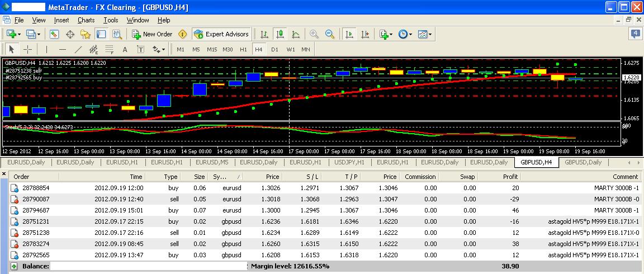
Task: Select the Crosshair tool
Action: (27, 50)
